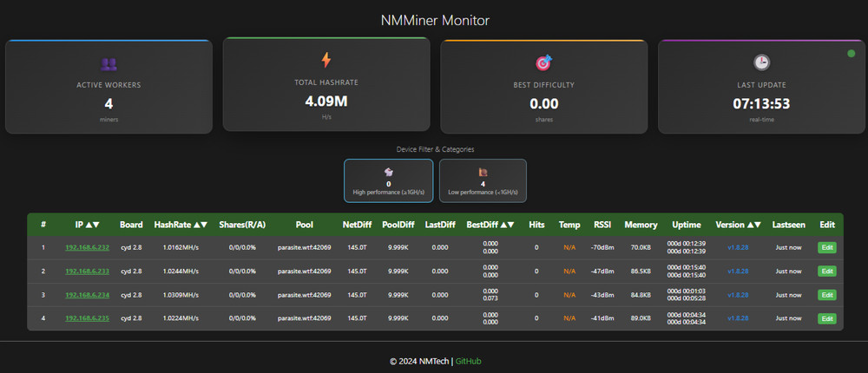
Task: Click the Memory column header
Action: pos(641,225)
